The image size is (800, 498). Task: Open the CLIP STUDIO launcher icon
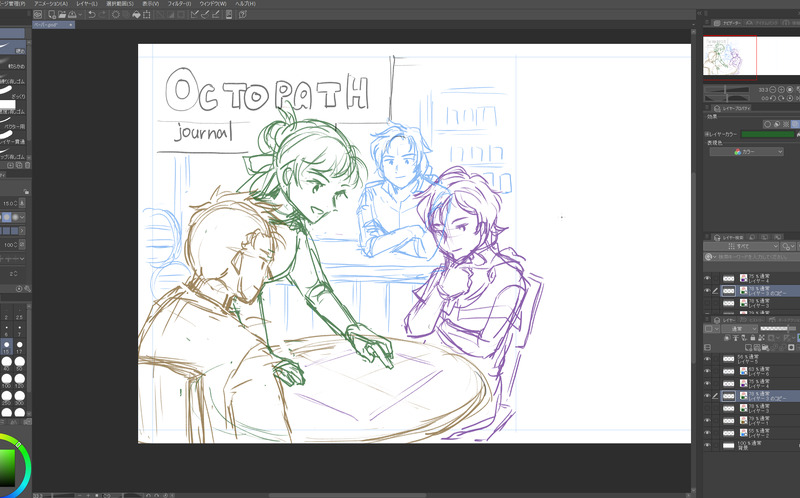tap(37, 15)
